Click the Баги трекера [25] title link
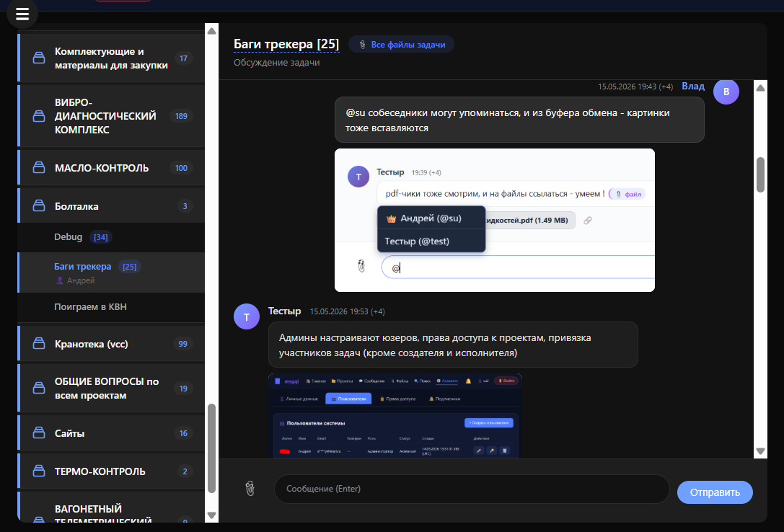The image size is (784, 532). coord(286,44)
